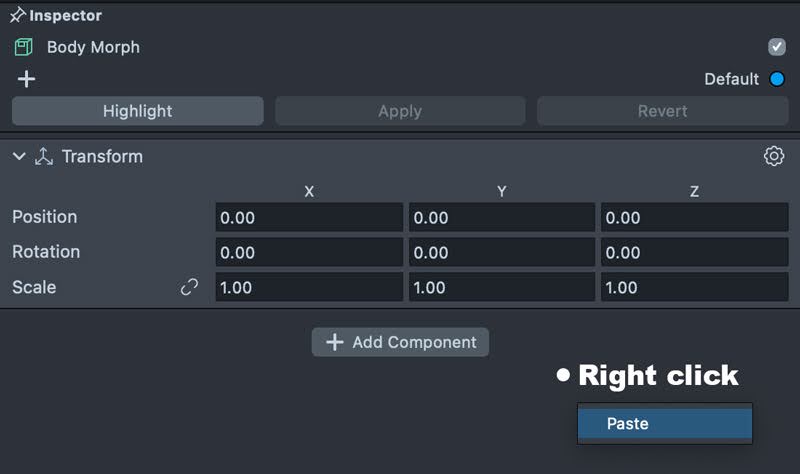The image size is (800, 474).
Task: Click the blue Default circle indicator
Action: coord(777,79)
